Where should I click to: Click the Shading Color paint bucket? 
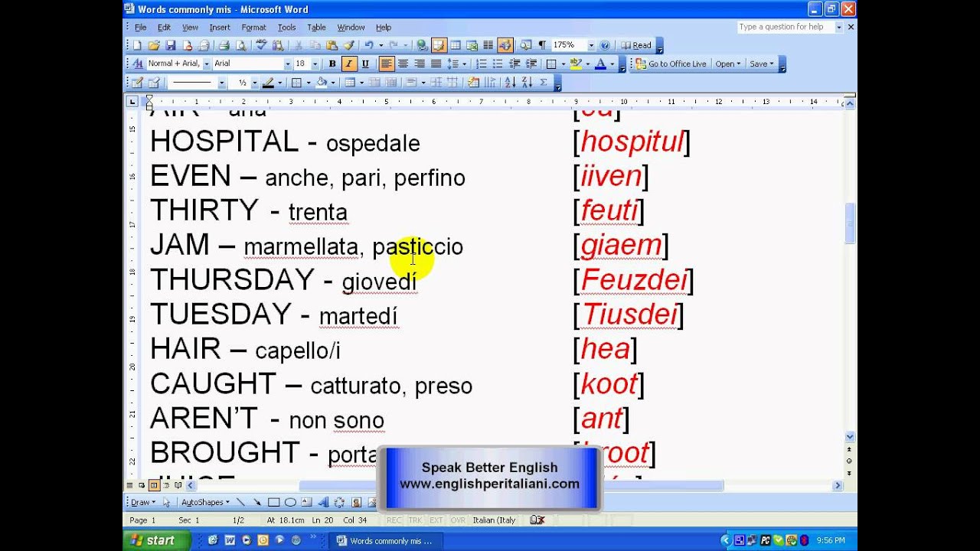tap(322, 82)
